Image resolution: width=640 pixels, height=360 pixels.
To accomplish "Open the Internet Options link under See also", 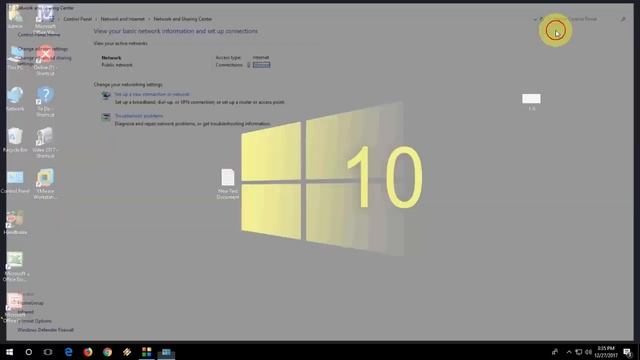I will point(35,321).
